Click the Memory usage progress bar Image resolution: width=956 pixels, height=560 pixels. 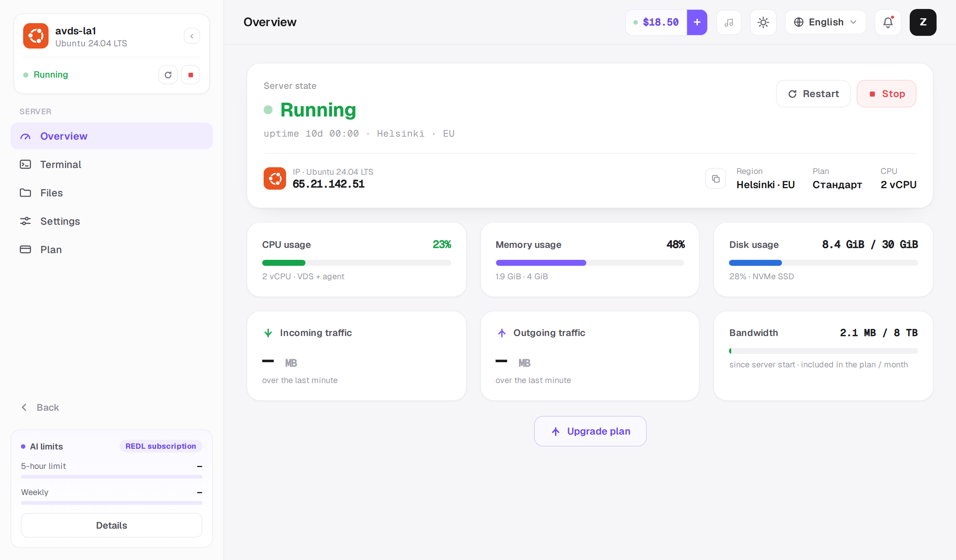[x=590, y=263]
